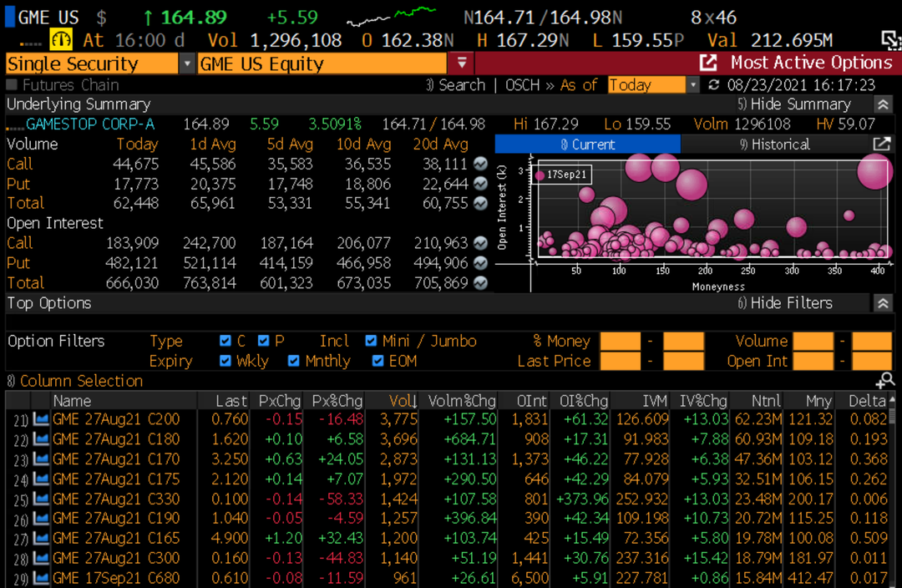Open chart icon for GME 27Aug21 C200
Image resolution: width=902 pixels, height=588 pixels.
click(40, 418)
